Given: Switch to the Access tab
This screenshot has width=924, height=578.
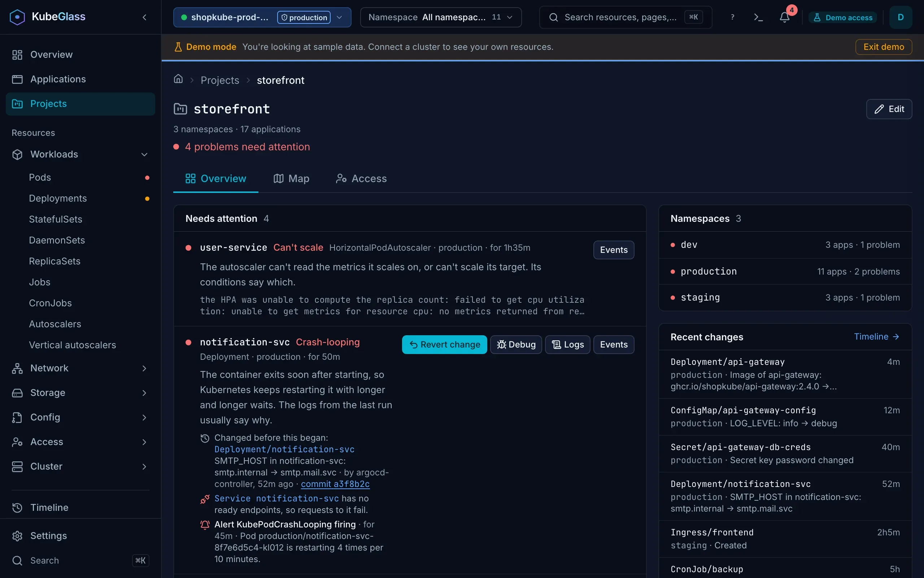Looking at the screenshot, I should tap(361, 179).
